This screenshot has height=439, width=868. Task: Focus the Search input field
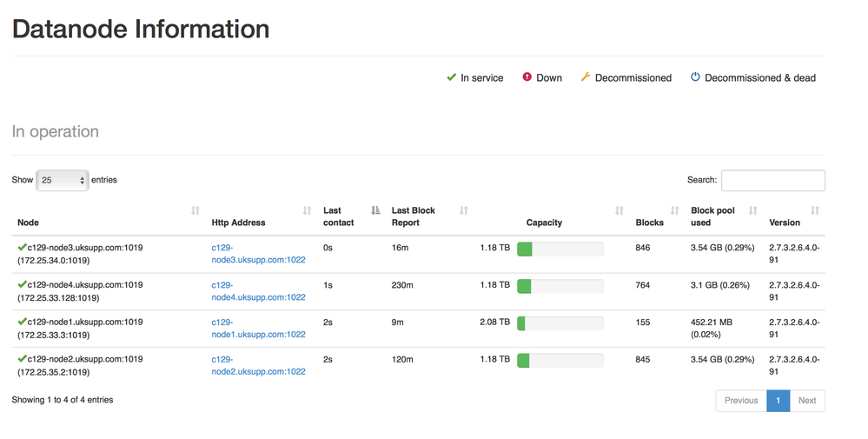772,180
